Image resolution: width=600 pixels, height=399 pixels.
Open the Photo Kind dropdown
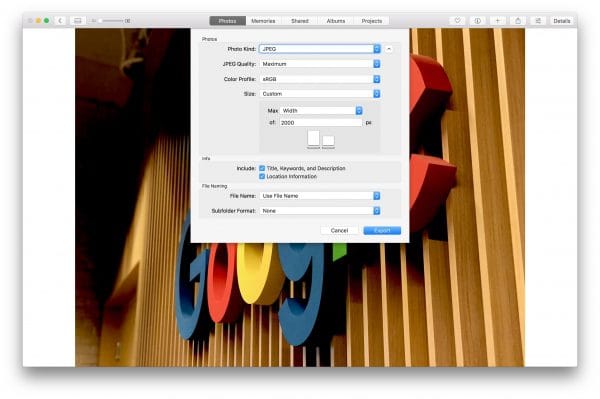pos(320,49)
